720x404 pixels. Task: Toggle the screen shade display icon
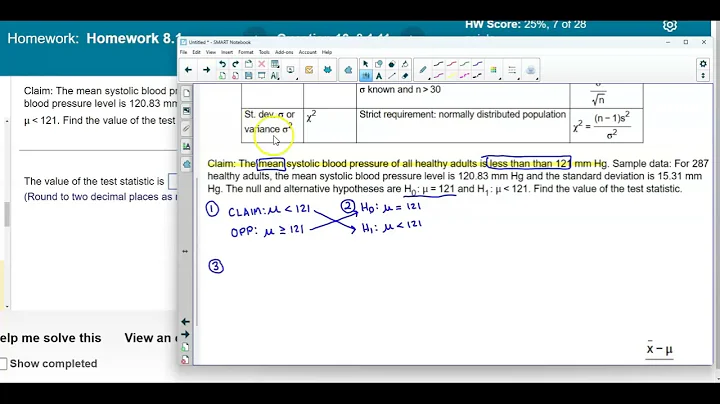click(x=261, y=76)
